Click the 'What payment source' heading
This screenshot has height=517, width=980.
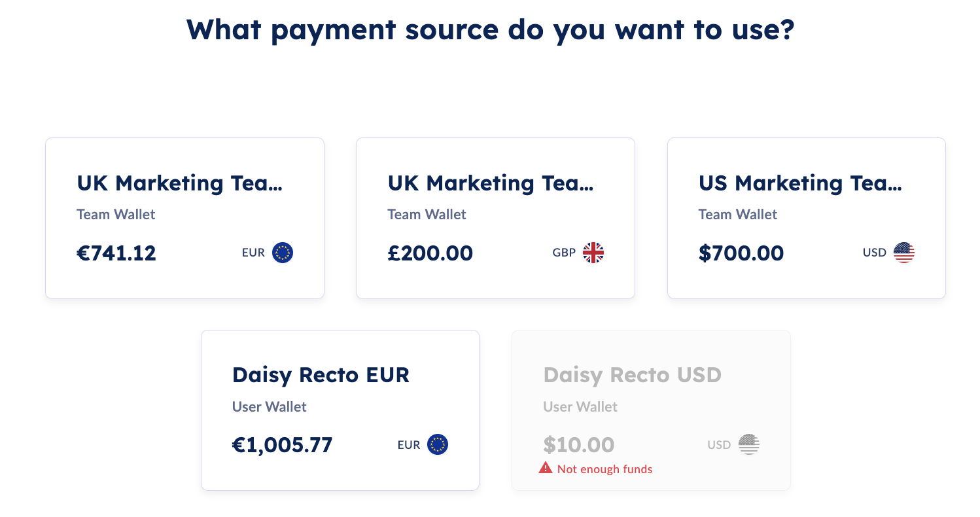(490, 29)
